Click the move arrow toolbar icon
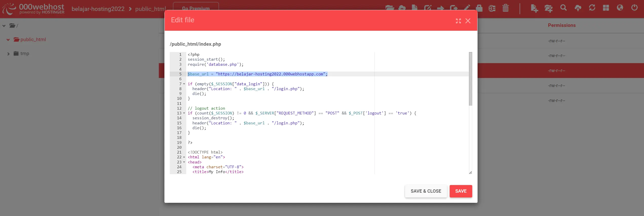Screen dimensions: 644x216 [x=441, y=8]
